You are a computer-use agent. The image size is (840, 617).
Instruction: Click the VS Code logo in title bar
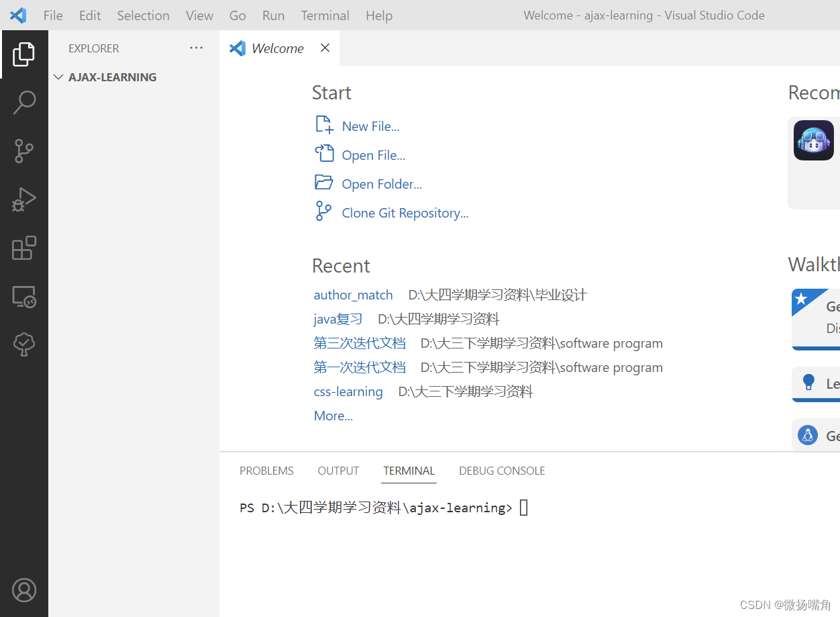(18, 15)
